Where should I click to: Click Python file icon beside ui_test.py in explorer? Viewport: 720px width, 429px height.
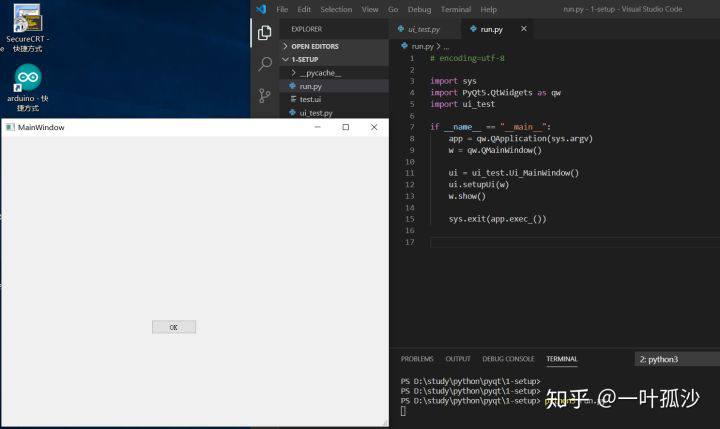pyautogui.click(x=292, y=113)
